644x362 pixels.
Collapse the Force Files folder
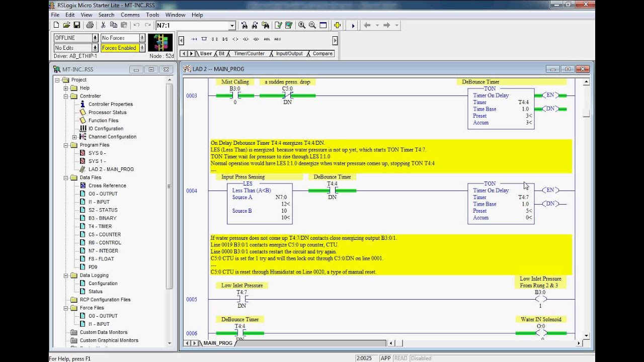pyautogui.click(x=66, y=308)
